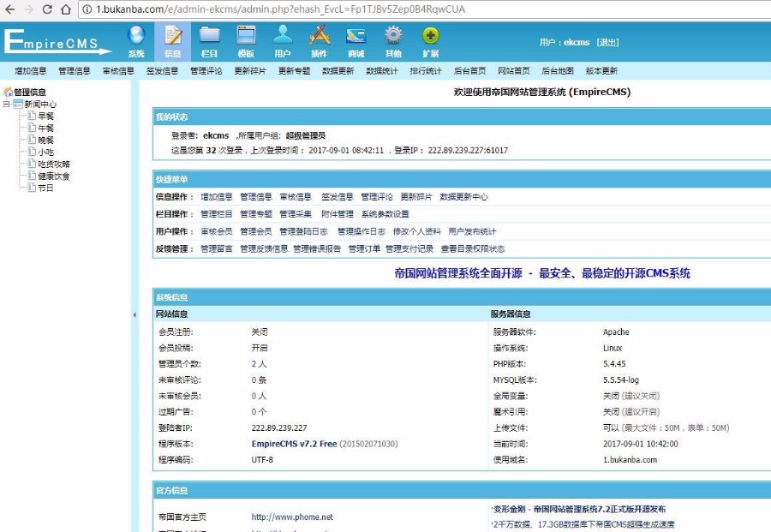This screenshot has width=771, height=532.
Task: Open 更新碎片 in the sub menu bar
Action: tap(250, 71)
